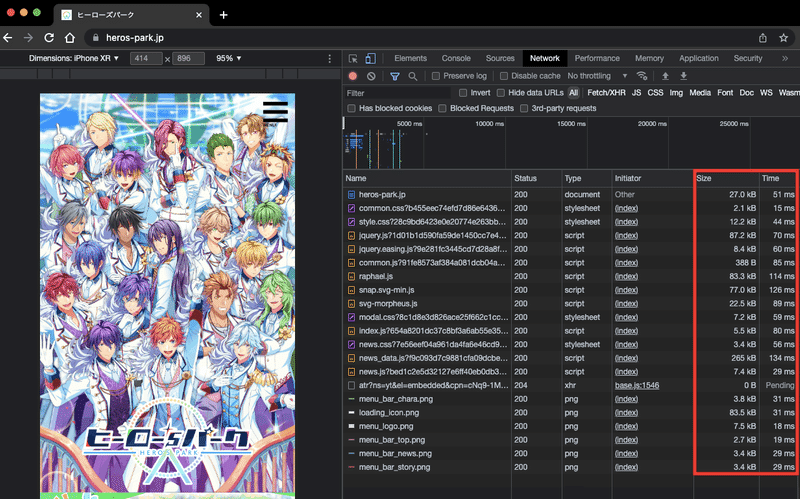Select the All filter type
The height and width of the screenshot is (499, 800).
point(573,92)
